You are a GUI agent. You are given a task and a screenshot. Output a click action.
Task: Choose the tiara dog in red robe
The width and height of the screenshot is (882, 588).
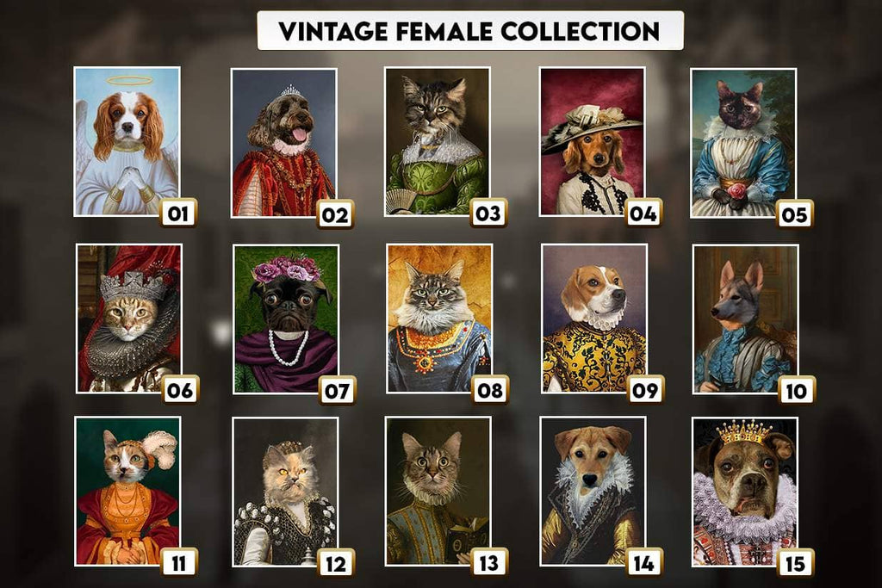coord(284,143)
